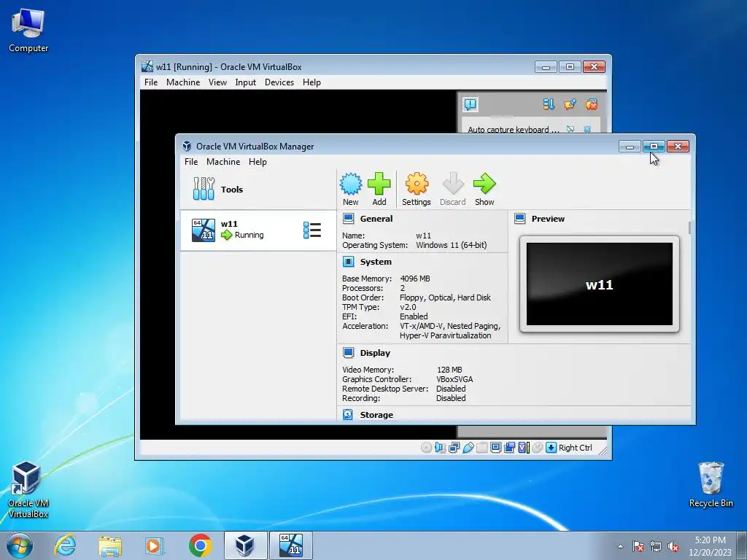Open Windows Explorer folder taskbar icon

[x=110, y=545]
